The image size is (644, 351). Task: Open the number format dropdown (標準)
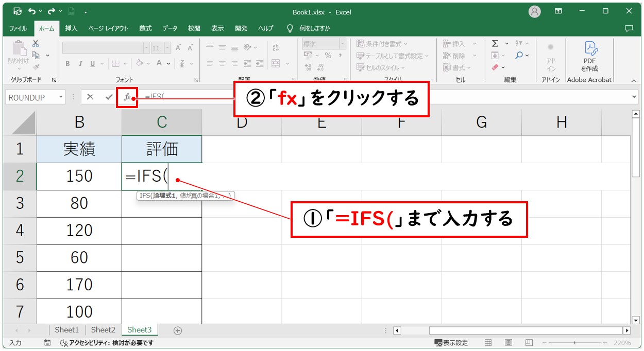click(342, 44)
